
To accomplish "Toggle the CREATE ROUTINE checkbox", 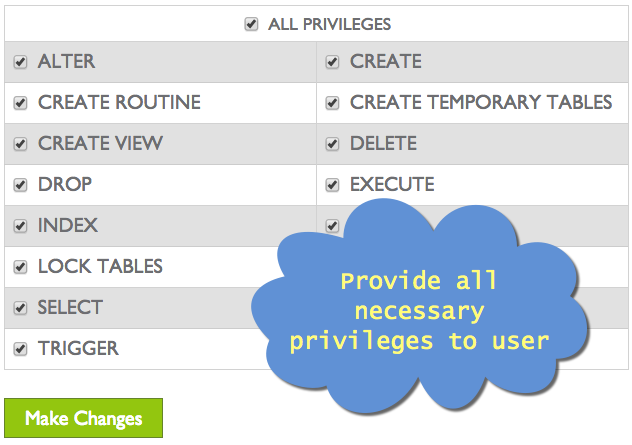I will coord(20,103).
